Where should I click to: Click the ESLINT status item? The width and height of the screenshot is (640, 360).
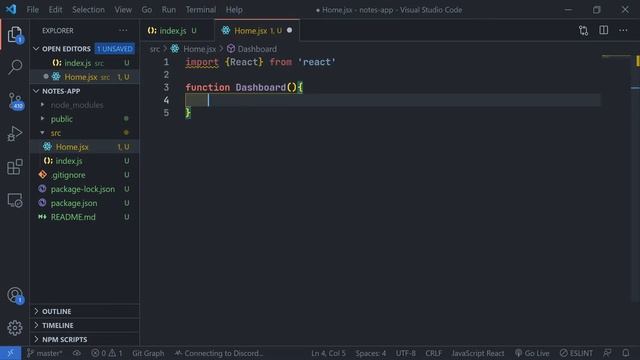tap(576, 353)
